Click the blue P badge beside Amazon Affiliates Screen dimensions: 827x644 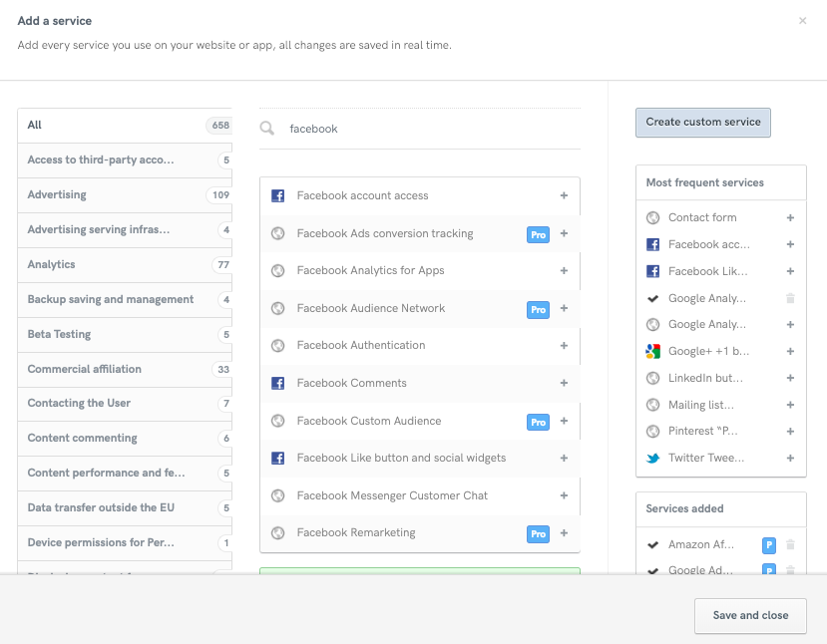[769, 545]
